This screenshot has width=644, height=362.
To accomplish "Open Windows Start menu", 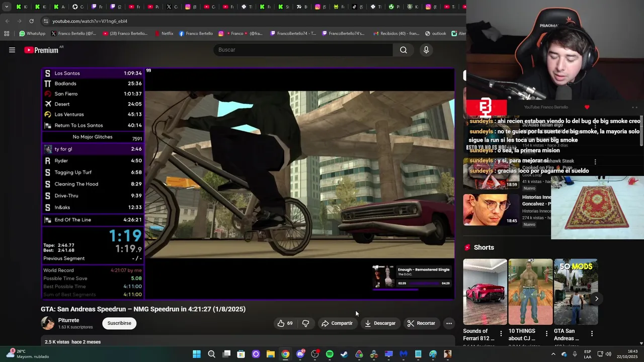I will [197, 354].
